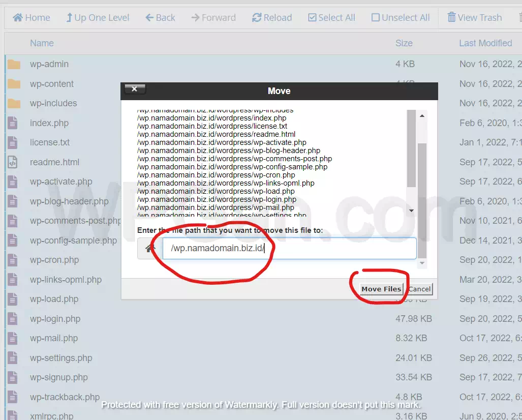
Task: Sort by Last Modified column header
Action: [485, 43]
